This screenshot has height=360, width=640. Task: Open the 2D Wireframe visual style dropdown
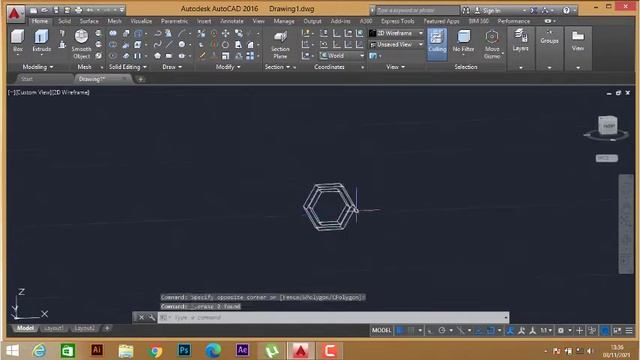click(396, 33)
